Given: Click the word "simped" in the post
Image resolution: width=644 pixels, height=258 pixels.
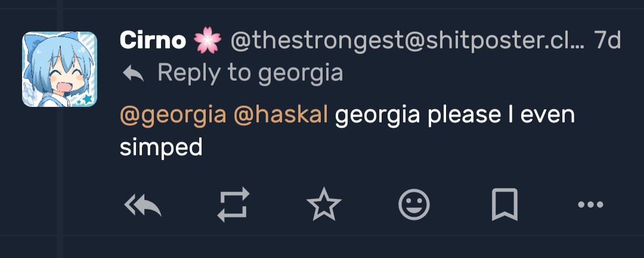Looking at the screenshot, I should pyautogui.click(x=161, y=147).
